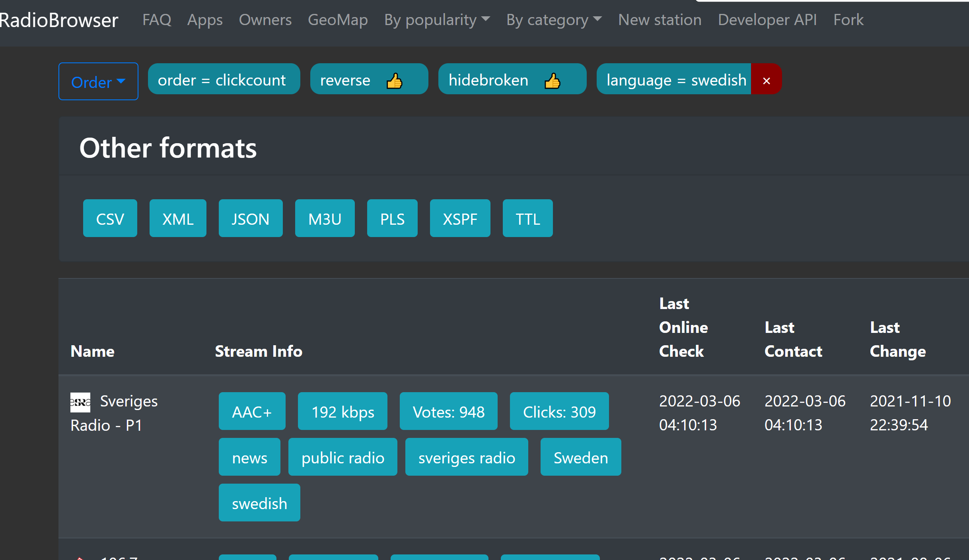Click the Fork link

coord(848,20)
